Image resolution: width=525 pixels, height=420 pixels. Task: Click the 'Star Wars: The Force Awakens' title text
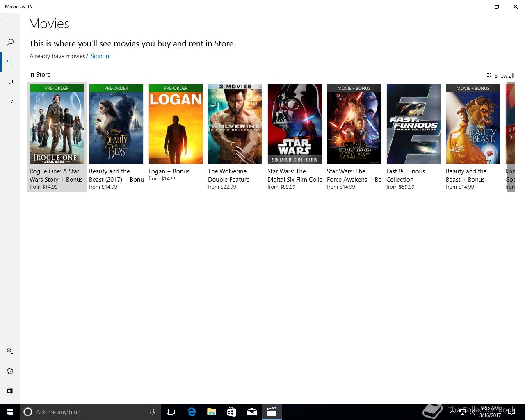click(x=354, y=176)
